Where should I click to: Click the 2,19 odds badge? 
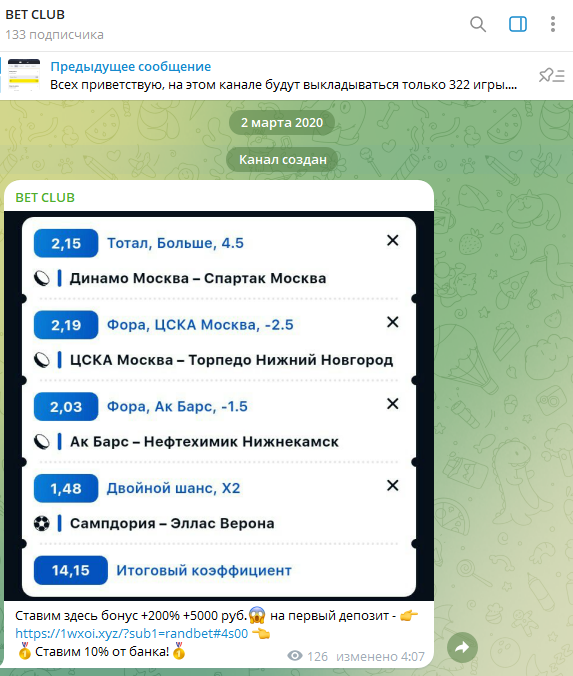coord(66,325)
